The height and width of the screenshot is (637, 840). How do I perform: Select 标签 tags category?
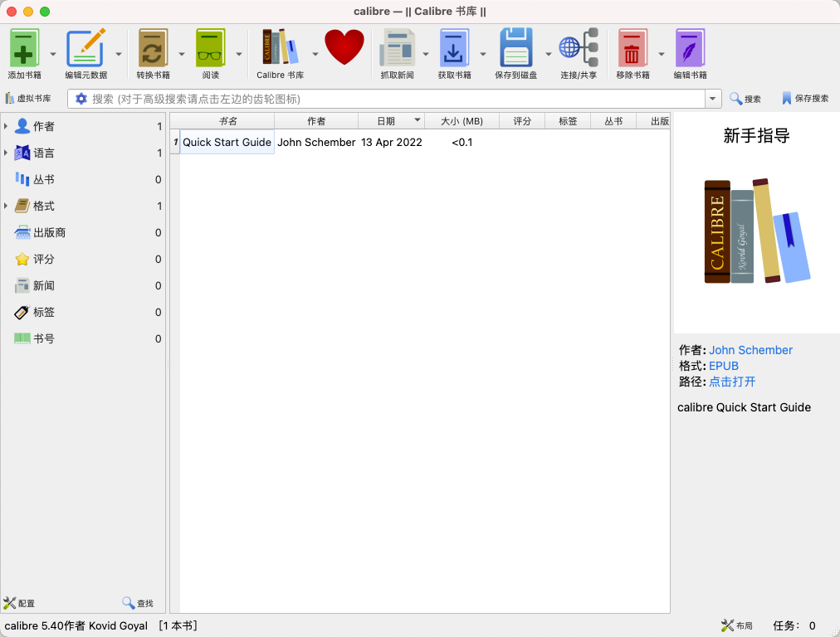(x=83, y=312)
